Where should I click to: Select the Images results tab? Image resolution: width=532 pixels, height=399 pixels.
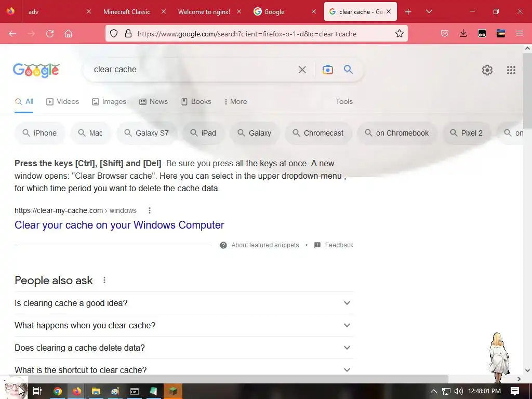coord(109,101)
